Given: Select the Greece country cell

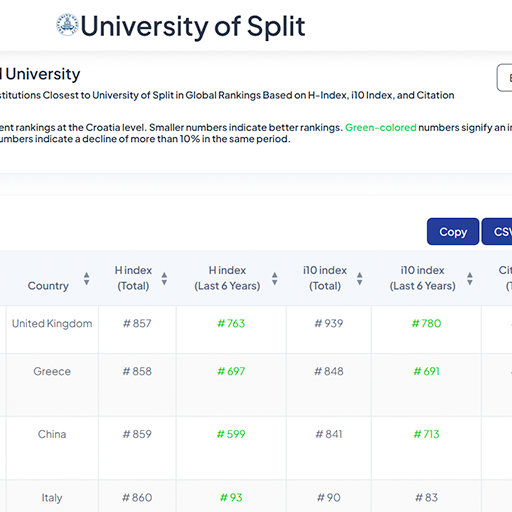Looking at the screenshot, I should point(52,385).
